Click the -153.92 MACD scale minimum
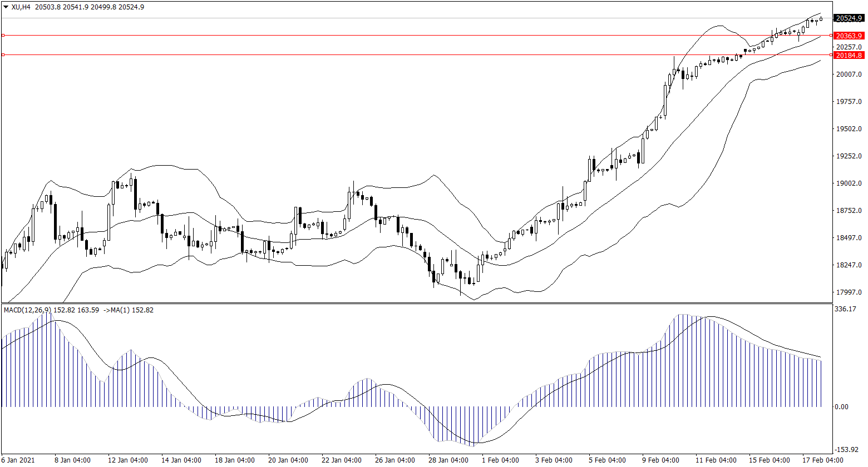868x467 pixels. click(x=847, y=450)
